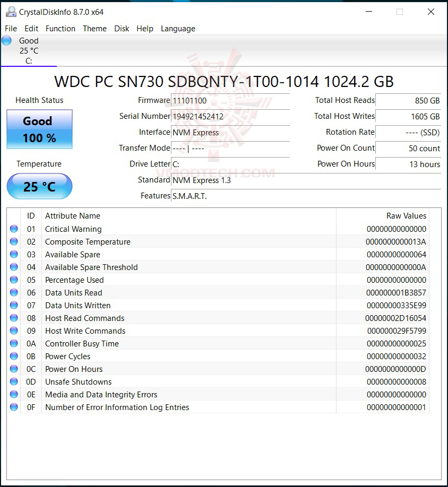Click the status indicator beside Critical Warning
The height and width of the screenshot is (487, 448).
point(14,229)
